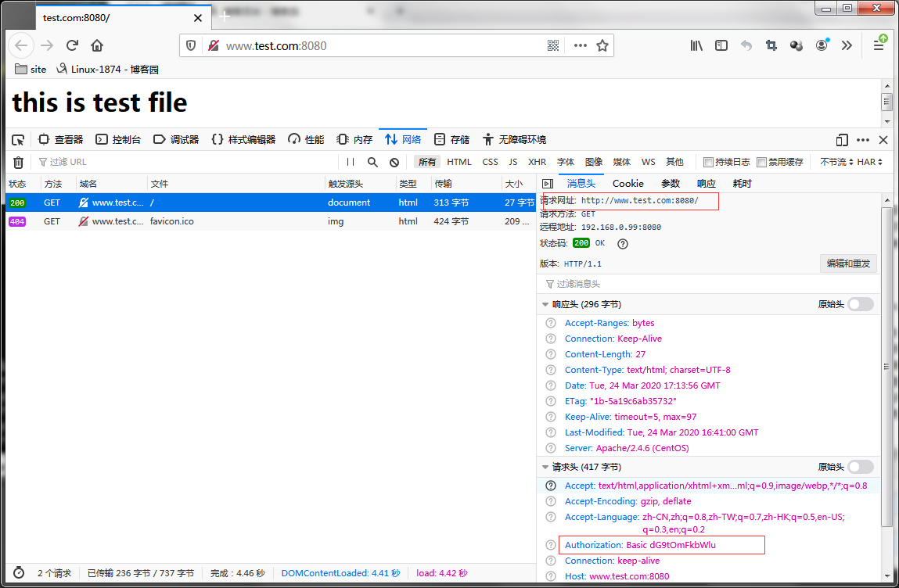Open the Performance tab

point(306,140)
